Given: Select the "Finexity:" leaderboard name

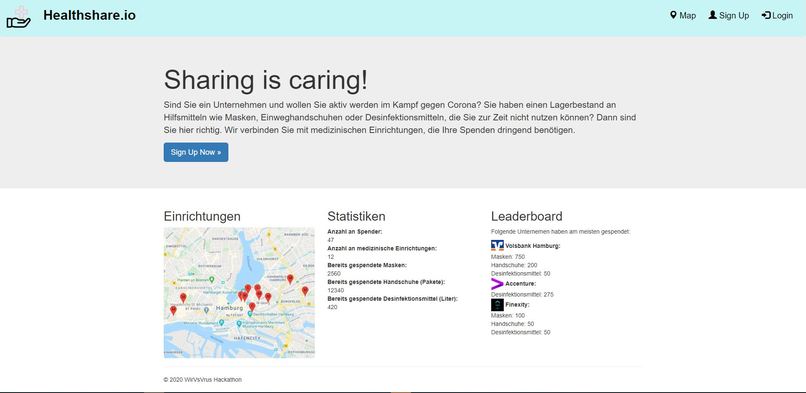Looking at the screenshot, I should pos(517,305).
